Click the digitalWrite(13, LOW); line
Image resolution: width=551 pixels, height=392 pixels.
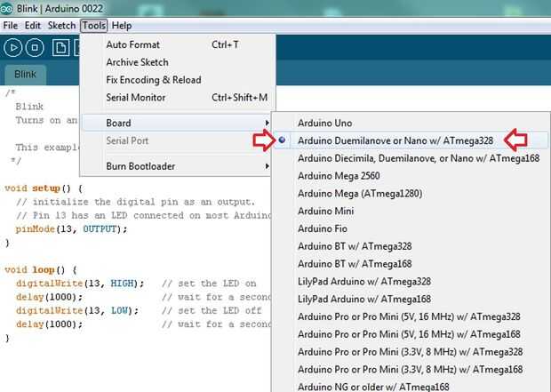pyautogui.click(x=77, y=311)
